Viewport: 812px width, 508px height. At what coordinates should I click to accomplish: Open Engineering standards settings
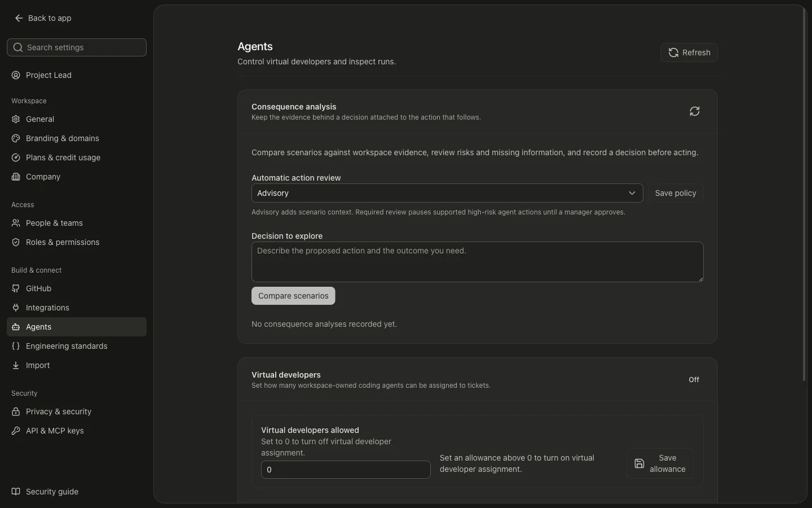[x=77, y=346]
